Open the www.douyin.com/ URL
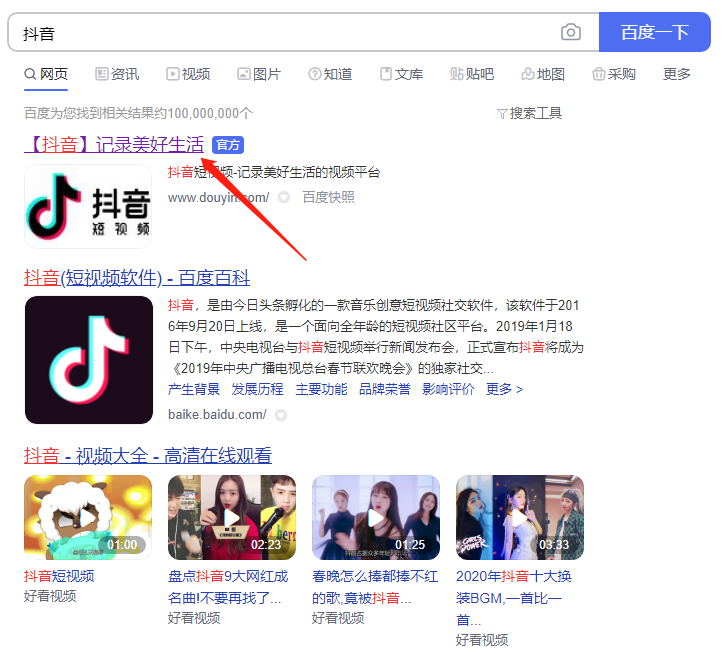The width and height of the screenshot is (725, 654). (x=218, y=197)
